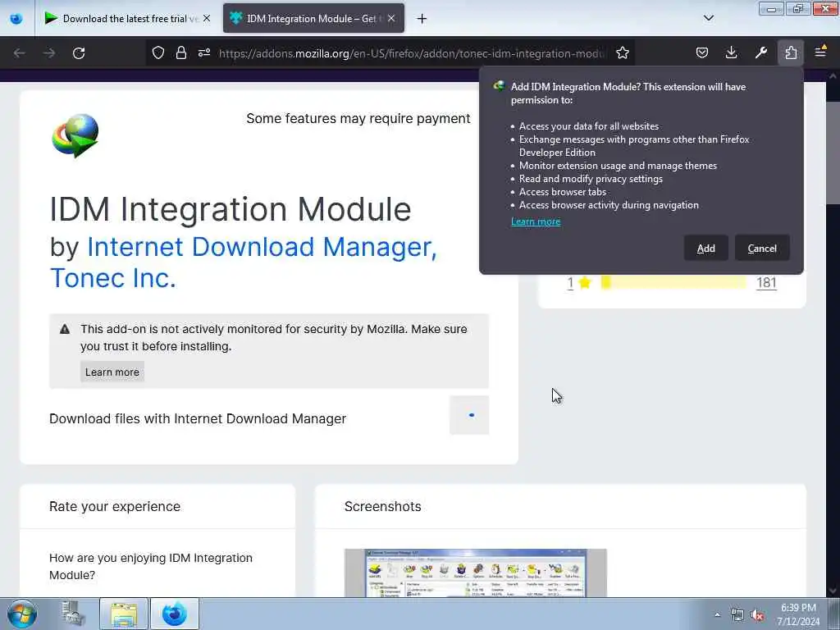Cancel the extension installation prompt

click(762, 248)
